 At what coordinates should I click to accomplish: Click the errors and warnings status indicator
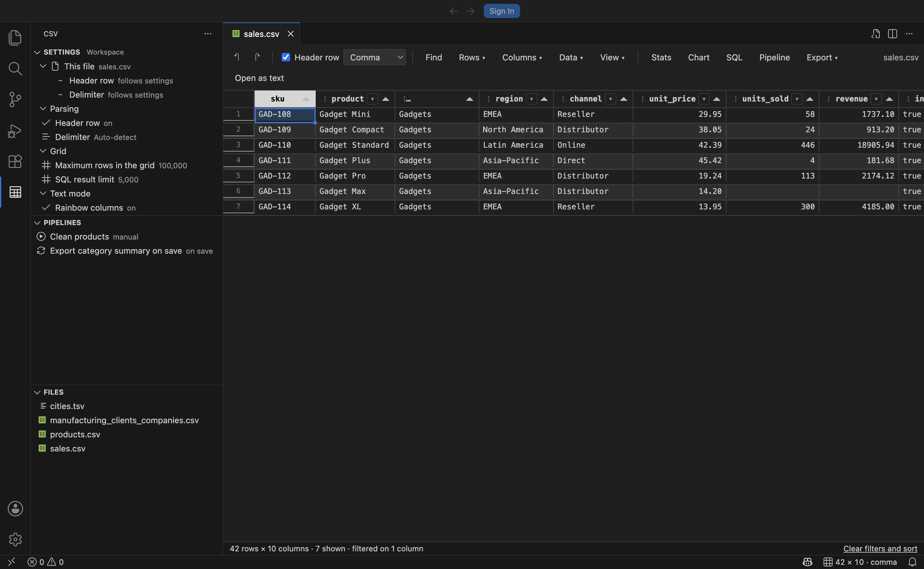coord(46,562)
